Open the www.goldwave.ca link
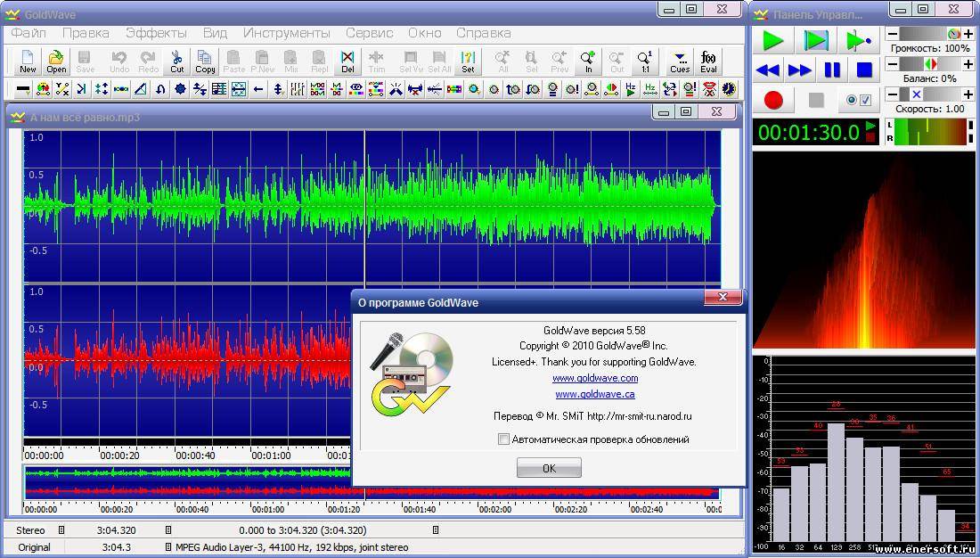 595,395
